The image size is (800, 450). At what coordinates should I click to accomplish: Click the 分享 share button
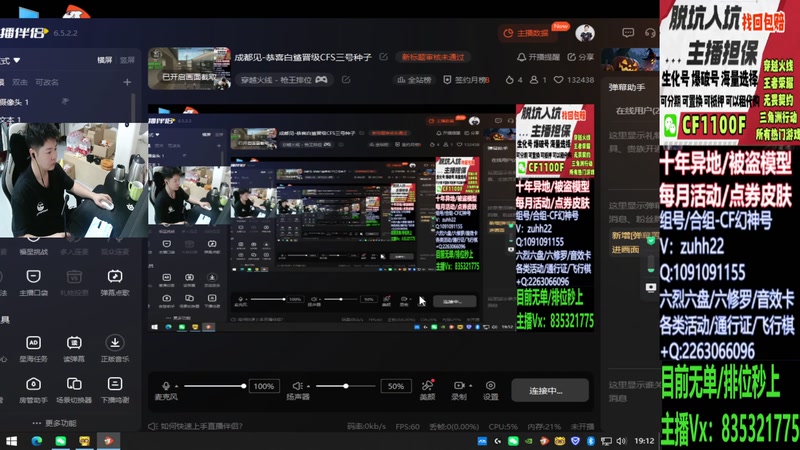tap(581, 57)
